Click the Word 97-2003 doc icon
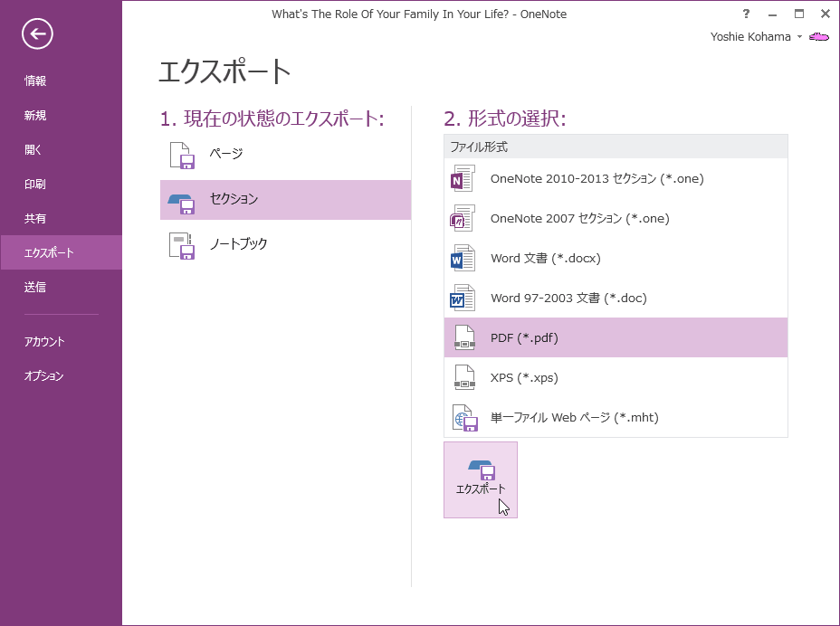 coord(463,298)
